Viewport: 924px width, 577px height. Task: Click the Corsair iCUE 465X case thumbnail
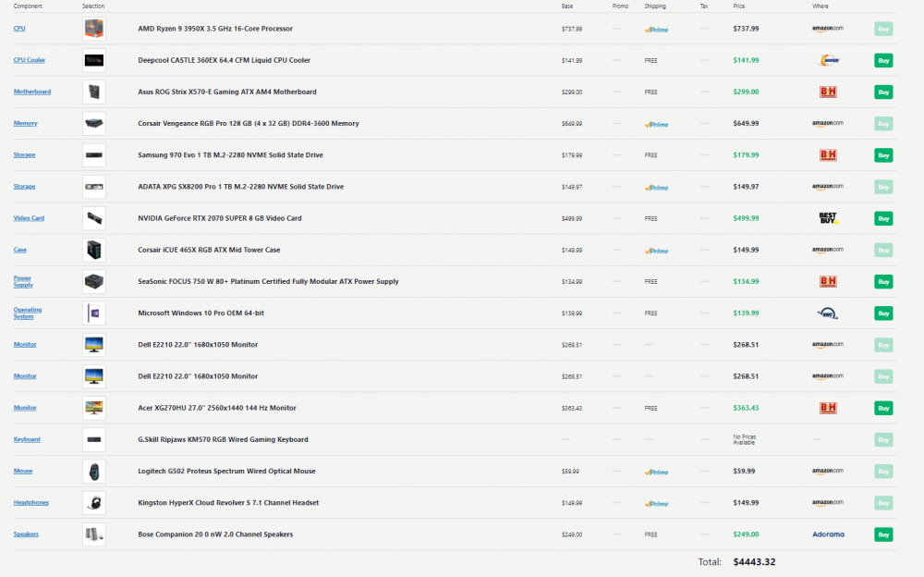coord(94,250)
